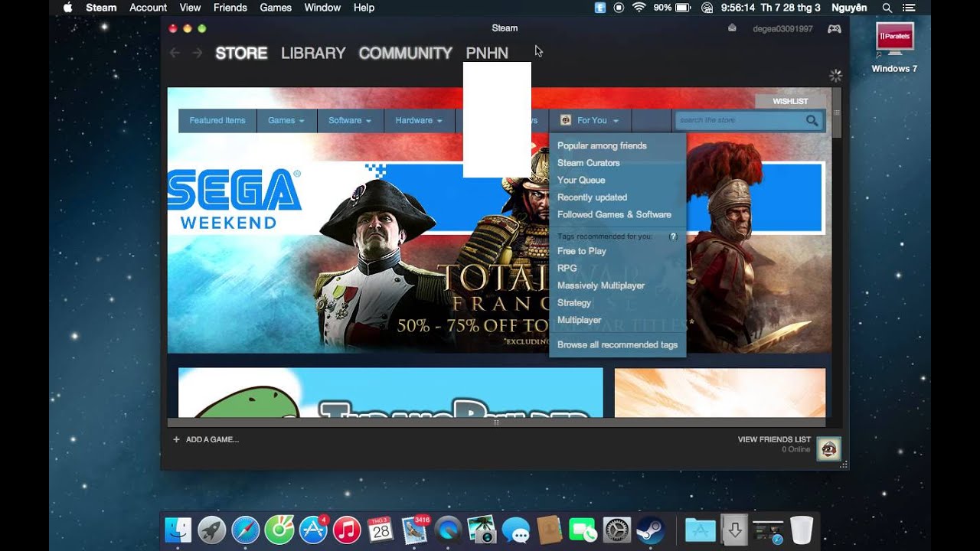This screenshot has height=551, width=980.
Task: Open the Games menu in the menu bar
Action: [x=276, y=8]
